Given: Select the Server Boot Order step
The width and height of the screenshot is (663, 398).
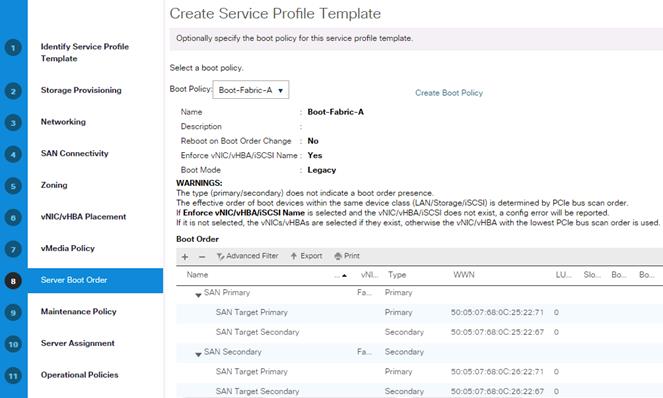Looking at the screenshot, I should 95,280.
